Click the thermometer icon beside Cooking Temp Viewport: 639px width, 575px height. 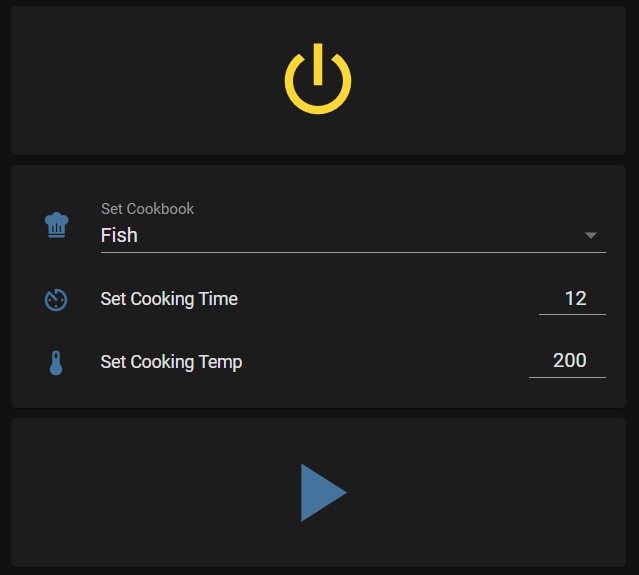coord(56,363)
